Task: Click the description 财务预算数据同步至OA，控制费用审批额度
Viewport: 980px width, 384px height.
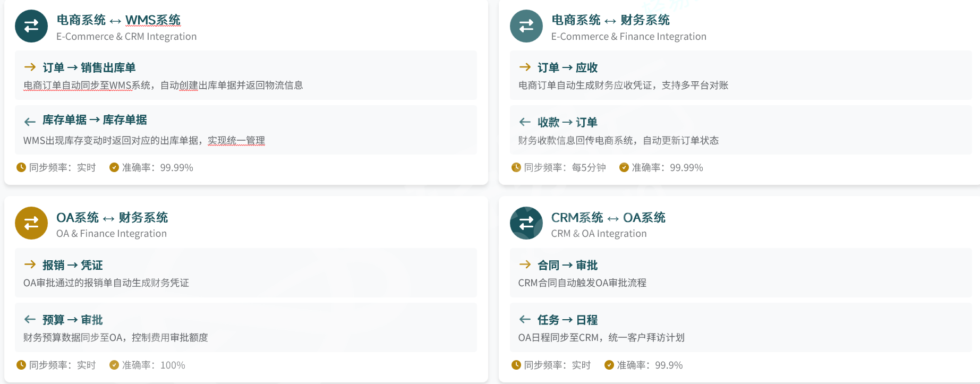Action: pyautogui.click(x=116, y=338)
